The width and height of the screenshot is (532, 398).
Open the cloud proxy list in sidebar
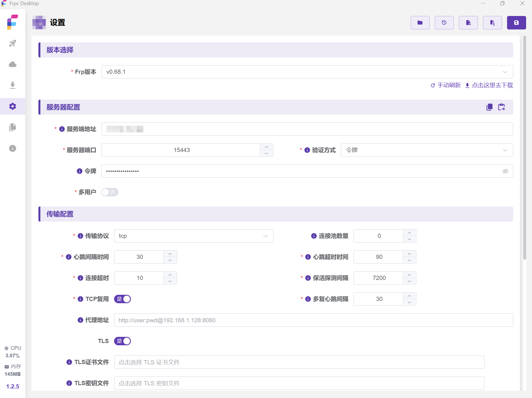(x=13, y=64)
